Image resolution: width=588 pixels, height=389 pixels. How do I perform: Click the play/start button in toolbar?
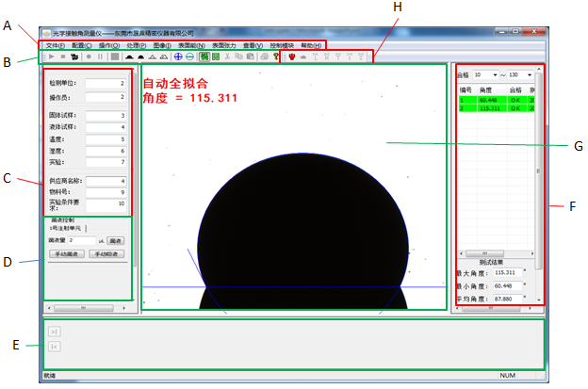pos(49,57)
